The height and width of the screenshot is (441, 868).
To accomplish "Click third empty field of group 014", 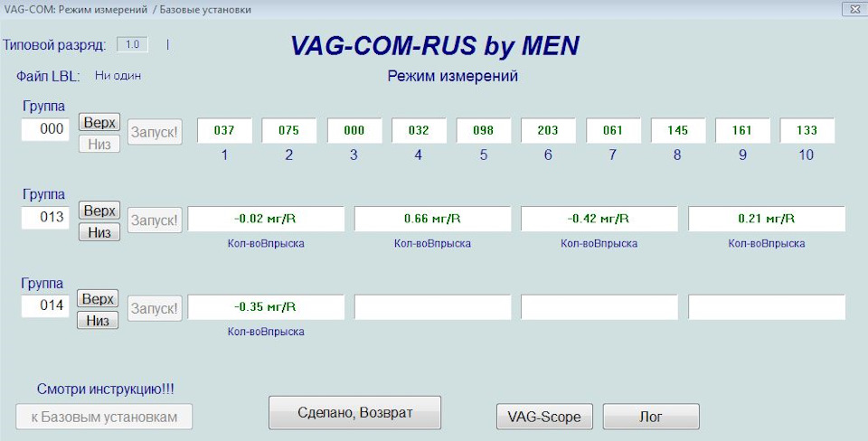I will 599,307.
